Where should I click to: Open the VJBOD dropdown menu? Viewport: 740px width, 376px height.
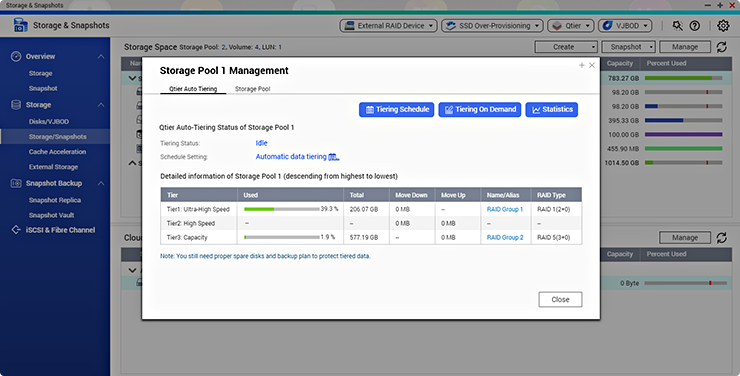click(625, 26)
